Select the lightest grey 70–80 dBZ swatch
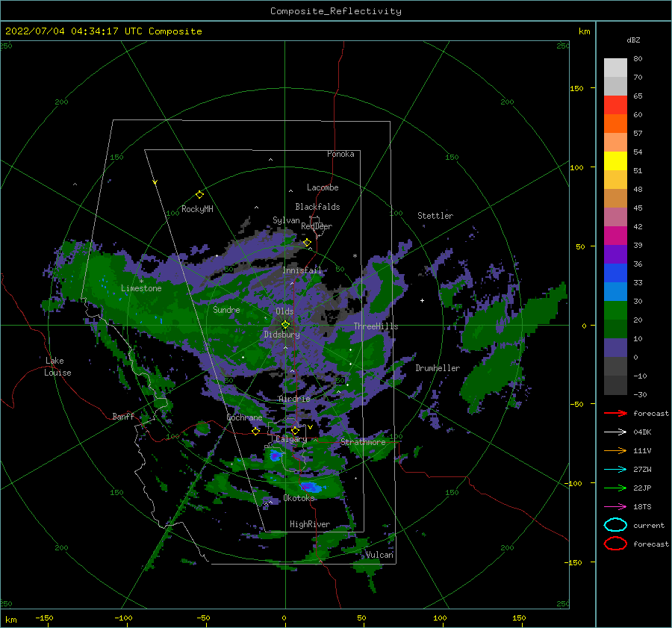This screenshot has height=628, width=672. click(x=615, y=67)
